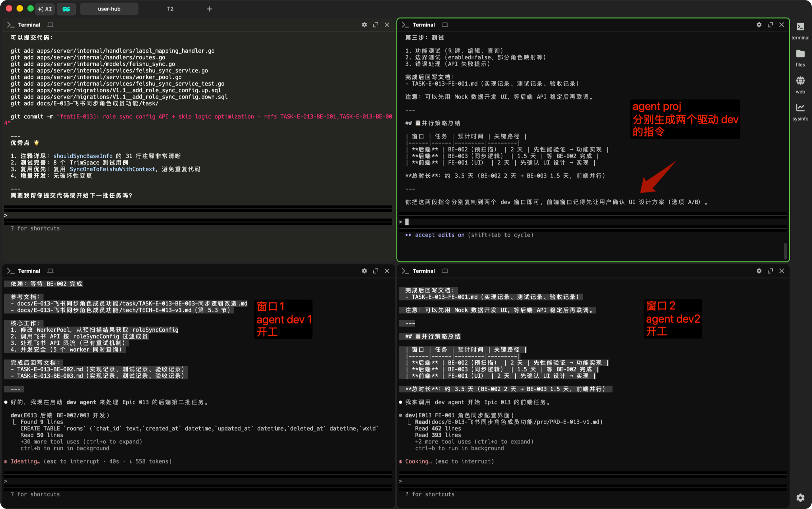The image size is (812, 509).
Task: Close the bottom-left terminal block
Action: coord(387,271)
